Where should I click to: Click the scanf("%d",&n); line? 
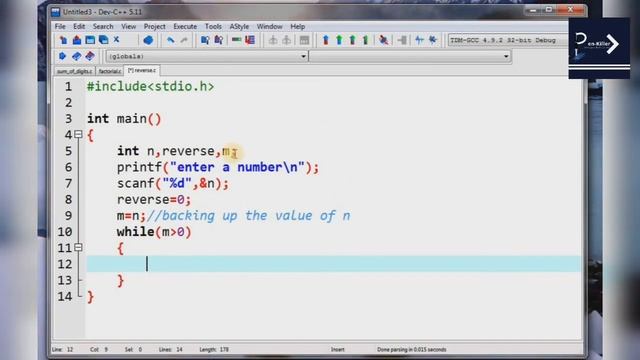pyautogui.click(x=173, y=183)
